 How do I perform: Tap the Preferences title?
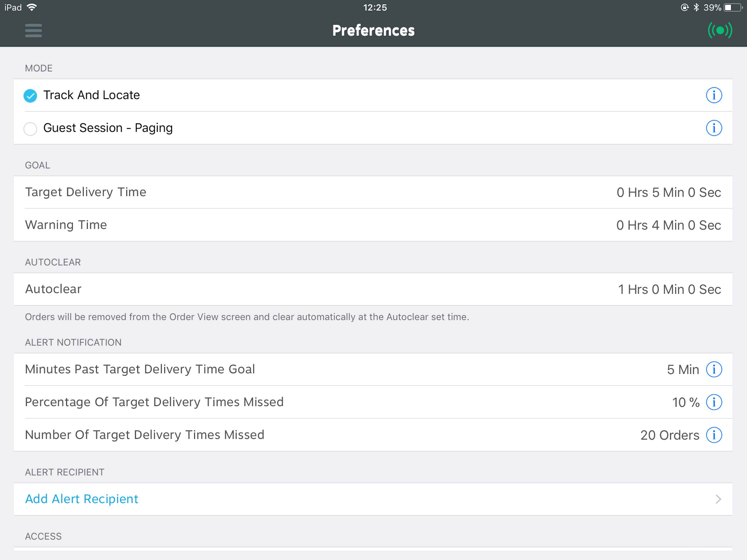[373, 30]
